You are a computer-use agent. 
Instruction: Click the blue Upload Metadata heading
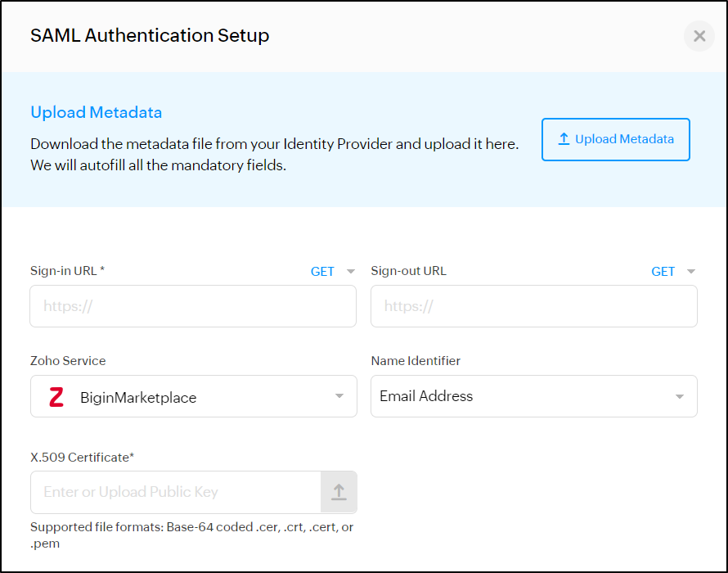96,112
